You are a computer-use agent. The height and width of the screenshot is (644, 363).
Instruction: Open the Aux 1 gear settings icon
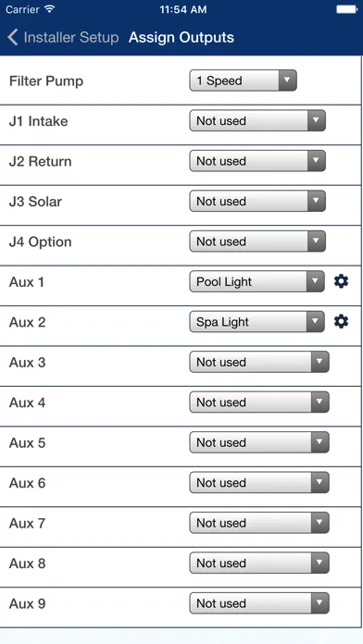[341, 281]
